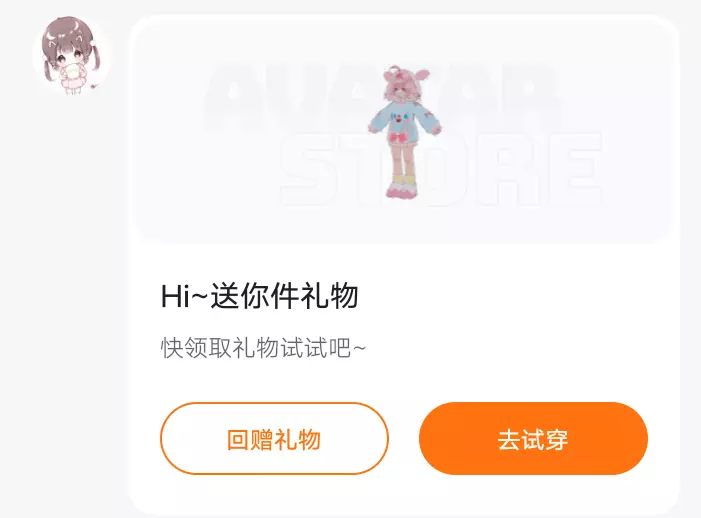The height and width of the screenshot is (518, 701).
Task: Tap the white cushion held by avatar girl
Action: click(x=72, y=72)
